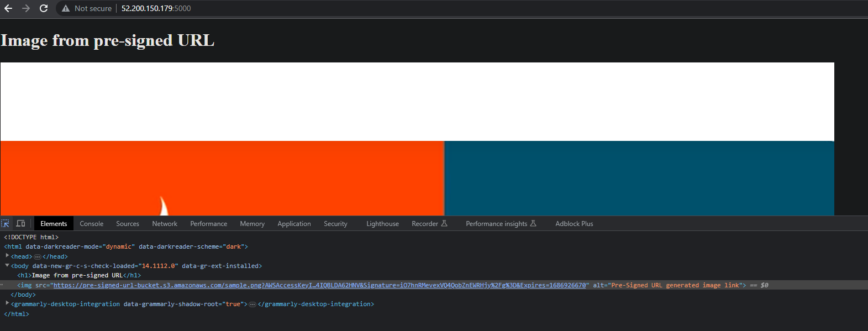Go back to the previous page
This screenshot has width=868, height=331.
[8, 8]
